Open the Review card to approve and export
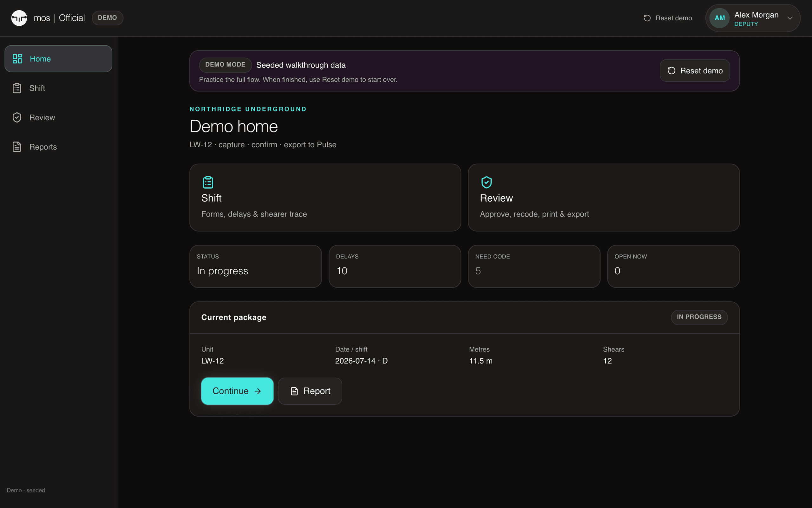Screen dimensions: 812x508 [x=604, y=197]
